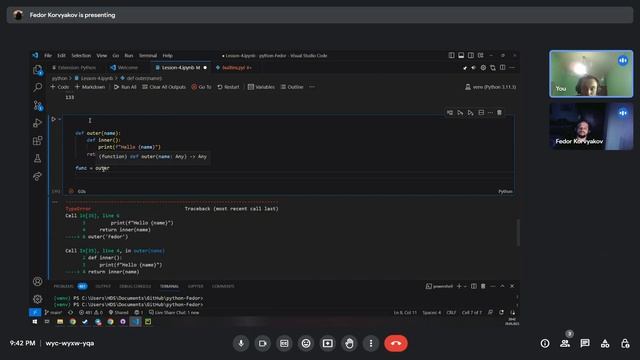The height and width of the screenshot is (360, 640).
Task: Add a new Code cell
Action: 60,87
